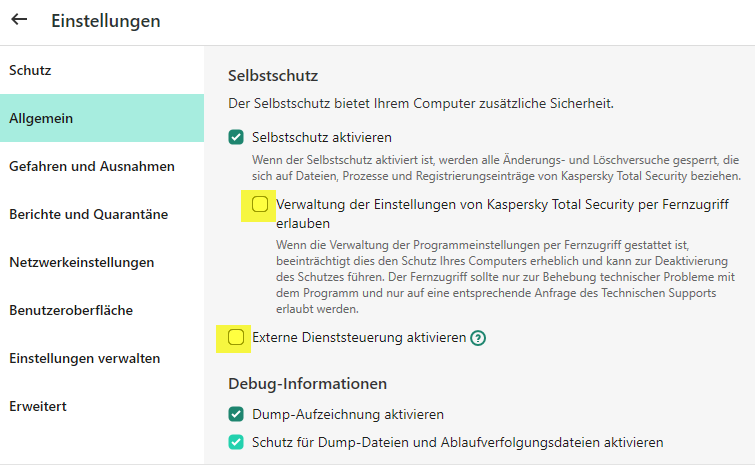Enable Verwaltung per Fernzugriff erlauben checkbox
This screenshot has height=473, width=755.
point(260,205)
